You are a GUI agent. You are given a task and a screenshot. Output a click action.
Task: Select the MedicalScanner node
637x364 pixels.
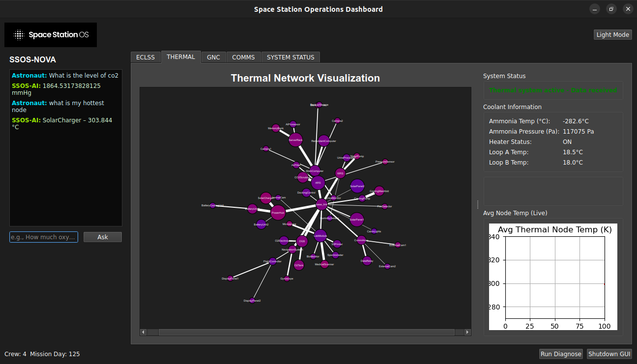pyautogui.click(x=324, y=264)
